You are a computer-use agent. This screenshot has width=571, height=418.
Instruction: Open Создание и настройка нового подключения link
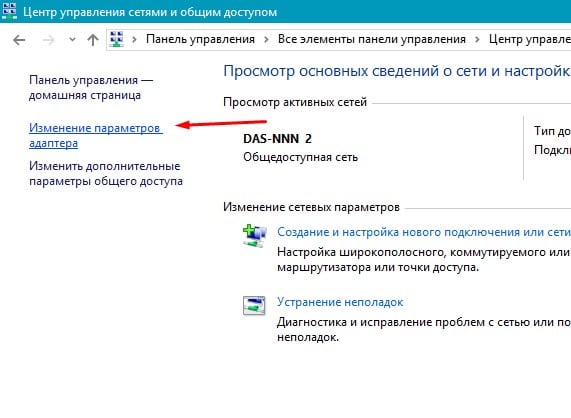pos(424,232)
